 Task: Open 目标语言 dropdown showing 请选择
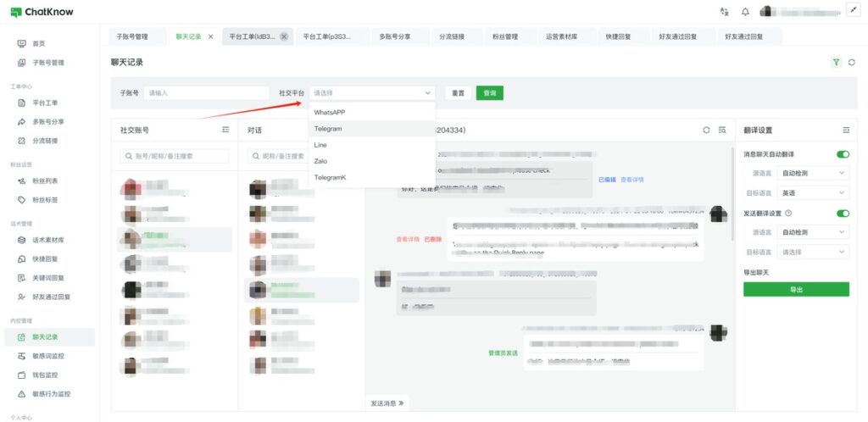click(x=813, y=253)
